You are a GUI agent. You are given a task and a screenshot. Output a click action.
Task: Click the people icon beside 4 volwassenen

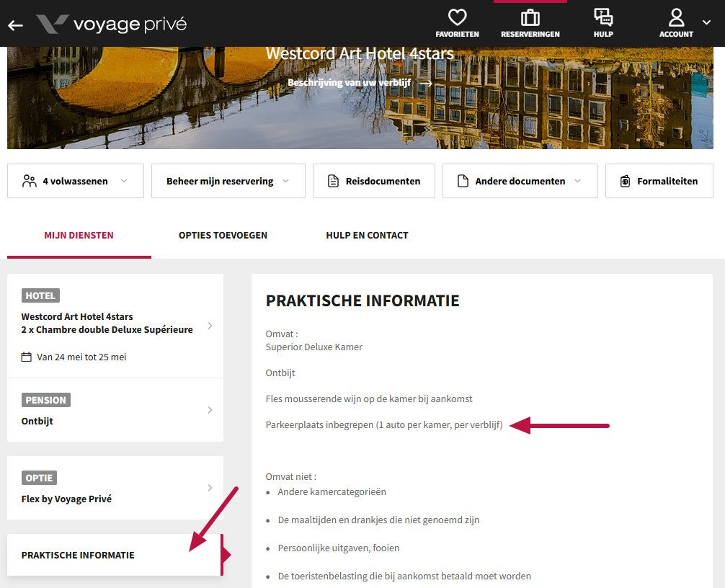click(x=29, y=181)
